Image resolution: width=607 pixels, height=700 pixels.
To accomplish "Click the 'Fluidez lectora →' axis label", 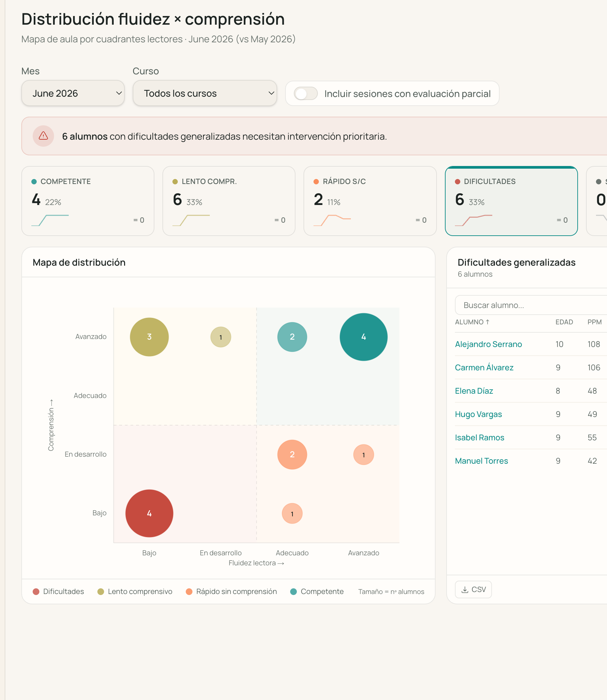I will [x=256, y=563].
